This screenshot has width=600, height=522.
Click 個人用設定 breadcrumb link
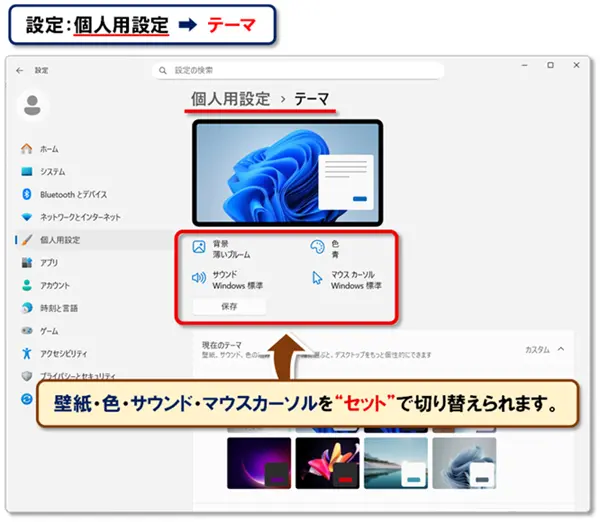tap(231, 99)
